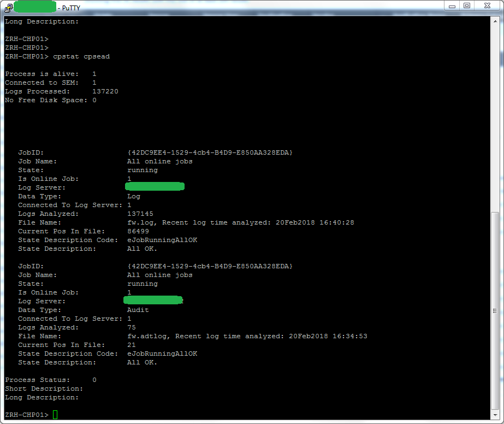Click the redacted Log Server value for Audit job
Screen dimensions: 504x424
pos(153,300)
